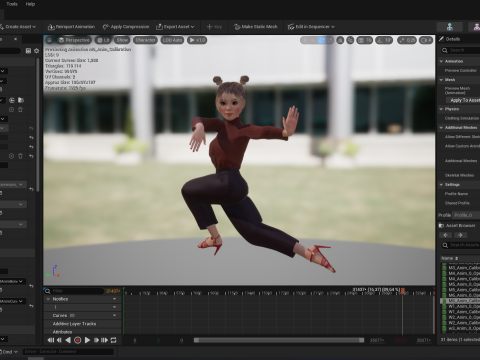
Task: Open the viewport Show menu
Action: 122,40
